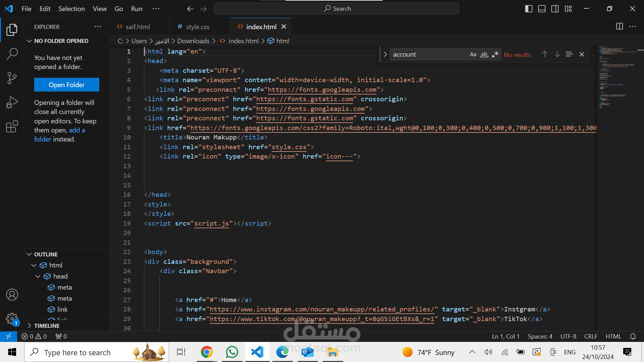Click the remote window status bar icon
The height and width of the screenshot is (362, 644).
pos(8,336)
